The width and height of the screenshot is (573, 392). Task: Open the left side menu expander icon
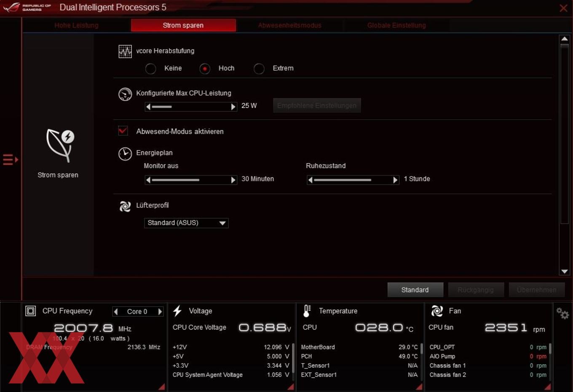(x=11, y=160)
